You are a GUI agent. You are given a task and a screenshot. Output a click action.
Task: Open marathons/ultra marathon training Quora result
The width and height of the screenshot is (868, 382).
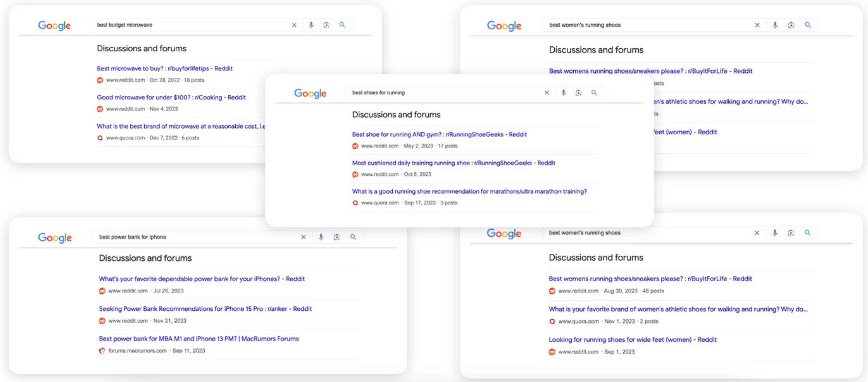pyautogui.click(x=469, y=191)
